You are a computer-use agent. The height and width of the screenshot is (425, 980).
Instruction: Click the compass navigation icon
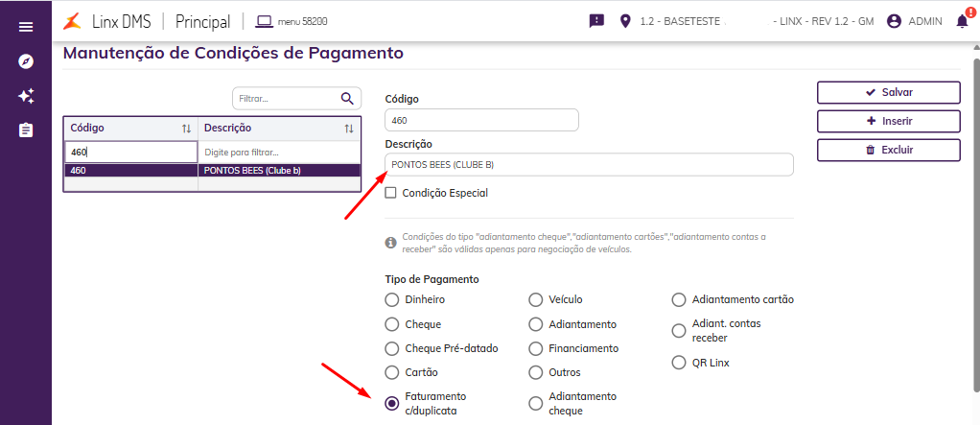pos(26,61)
